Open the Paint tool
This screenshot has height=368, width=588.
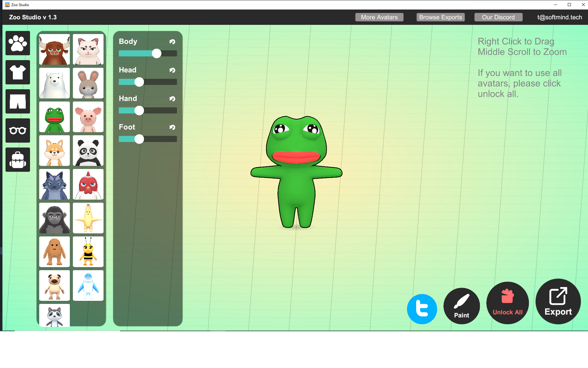coord(462,306)
